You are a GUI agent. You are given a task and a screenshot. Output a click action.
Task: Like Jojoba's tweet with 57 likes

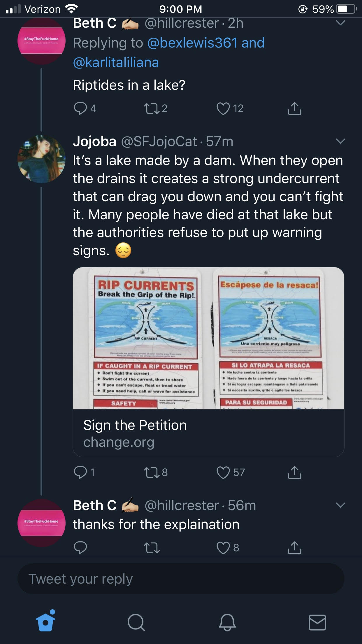coord(223,473)
